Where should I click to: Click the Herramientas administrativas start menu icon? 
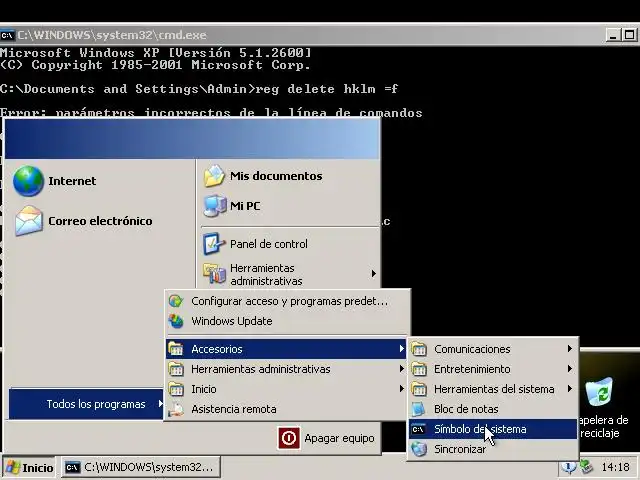pos(214,273)
